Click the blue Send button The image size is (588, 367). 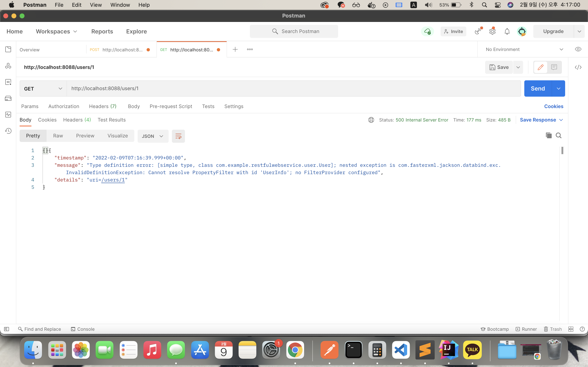(538, 89)
